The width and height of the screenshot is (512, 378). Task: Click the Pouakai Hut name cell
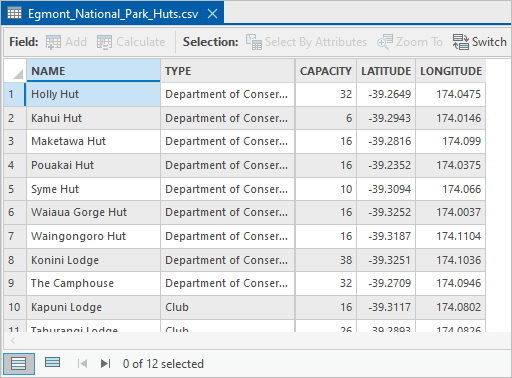(94, 165)
